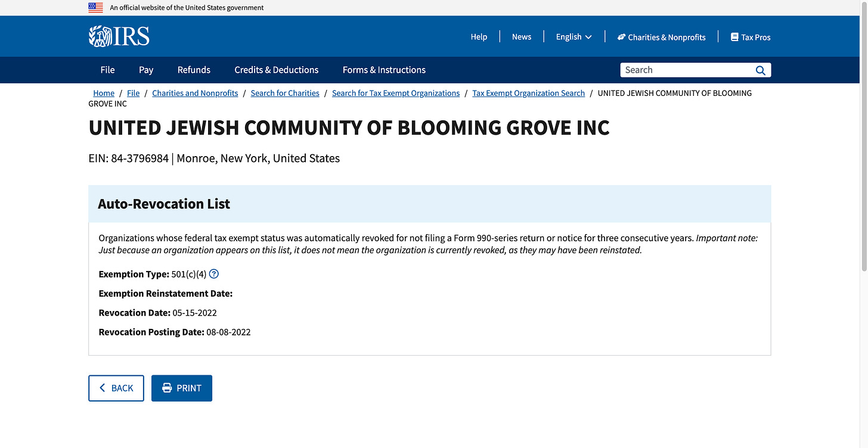Click the organization name heading
This screenshot has width=868, height=448.
coord(349,127)
